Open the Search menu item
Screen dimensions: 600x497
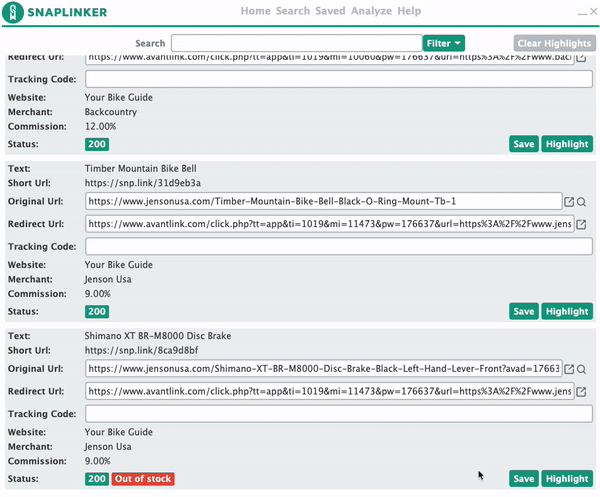[x=293, y=11]
